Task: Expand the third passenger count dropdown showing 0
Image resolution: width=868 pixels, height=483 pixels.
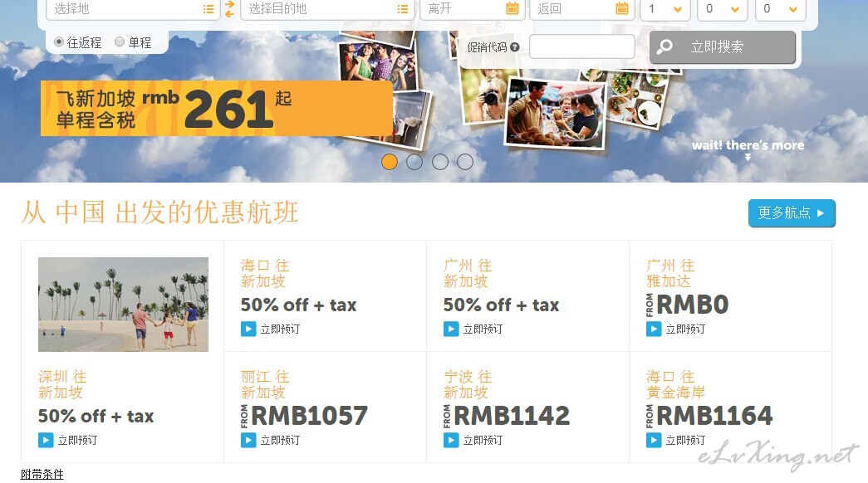Action: 781,9
